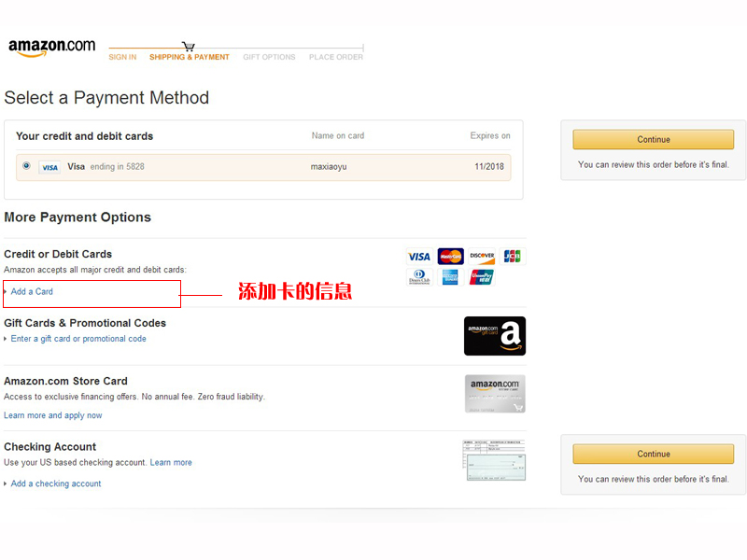Click the cart marker on progress bar
747x560 pixels.
[189, 47]
